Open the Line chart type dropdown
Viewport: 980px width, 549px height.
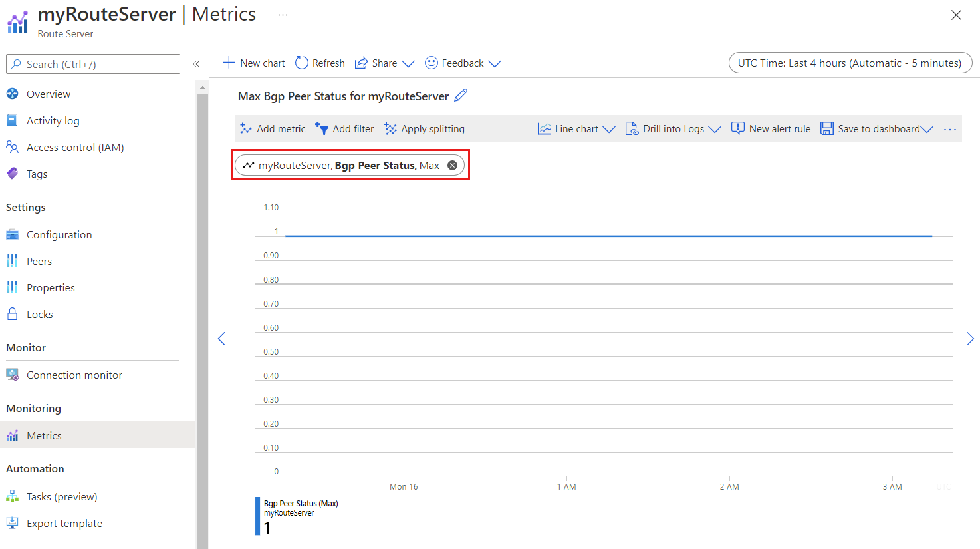click(576, 128)
